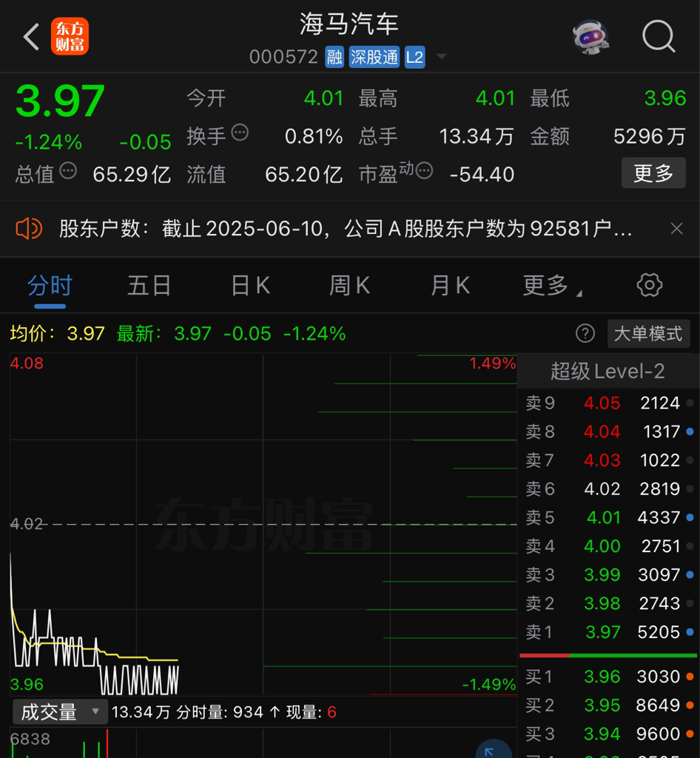Open the help question mark icon

click(585, 334)
